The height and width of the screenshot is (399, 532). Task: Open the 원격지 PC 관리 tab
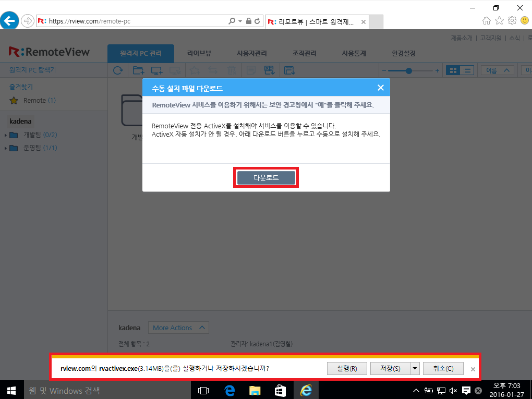[141, 54]
